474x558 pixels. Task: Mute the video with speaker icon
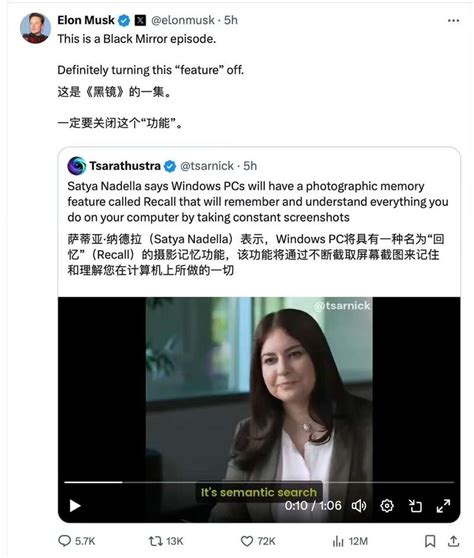coord(359,505)
